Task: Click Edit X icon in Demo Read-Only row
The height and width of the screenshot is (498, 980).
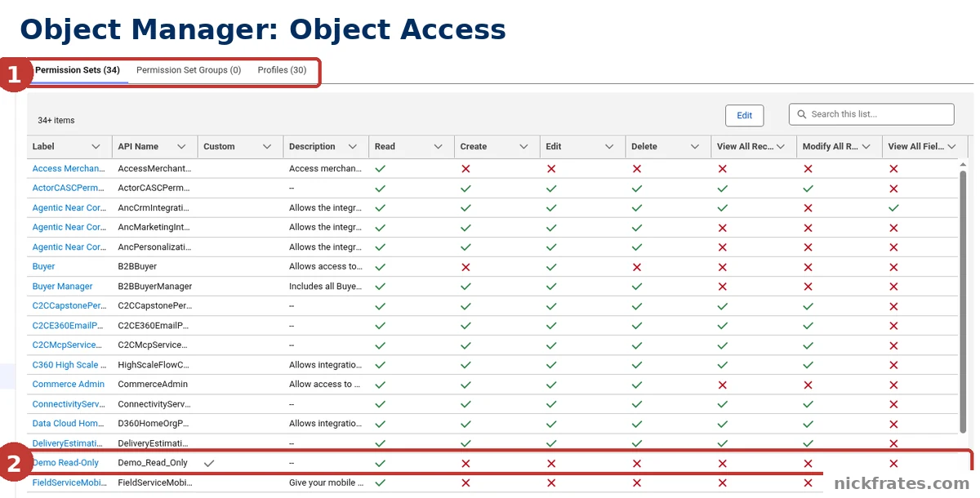Action: tap(551, 463)
